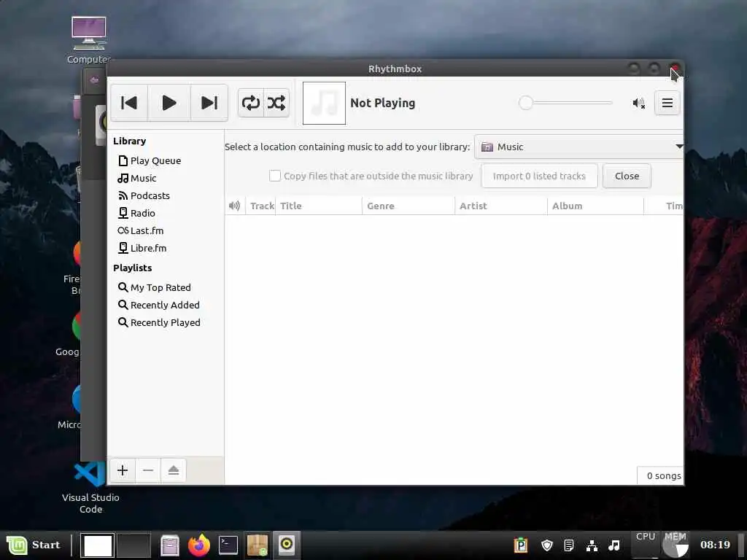Click the package installer taskbar icon
Image resolution: width=747 pixels, height=560 pixels.
(x=258, y=545)
